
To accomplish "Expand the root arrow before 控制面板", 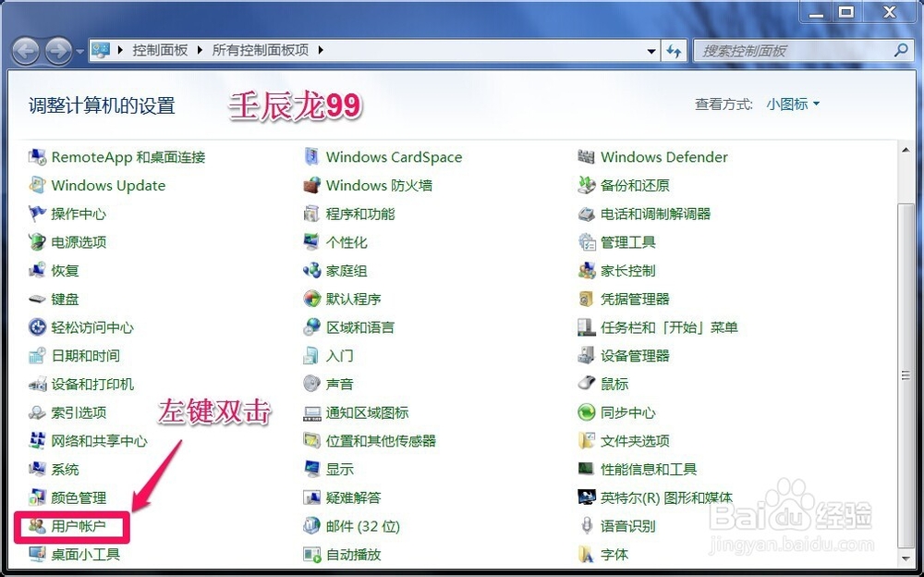I will 120,50.
